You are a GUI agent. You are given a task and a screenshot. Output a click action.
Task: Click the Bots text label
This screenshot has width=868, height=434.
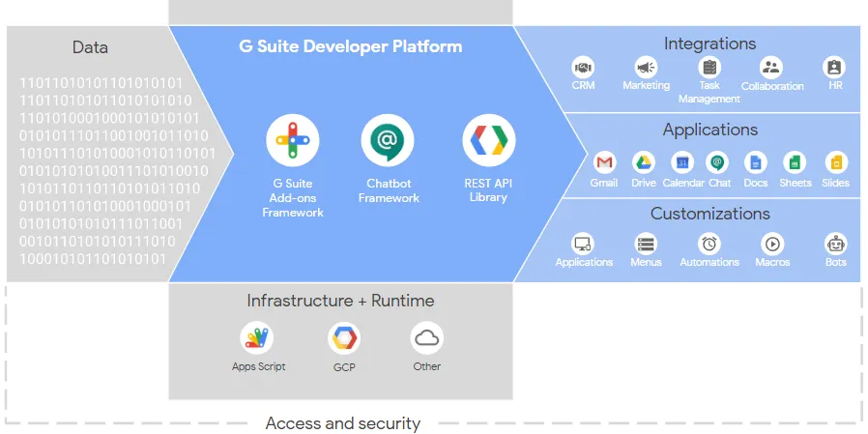coord(836,262)
